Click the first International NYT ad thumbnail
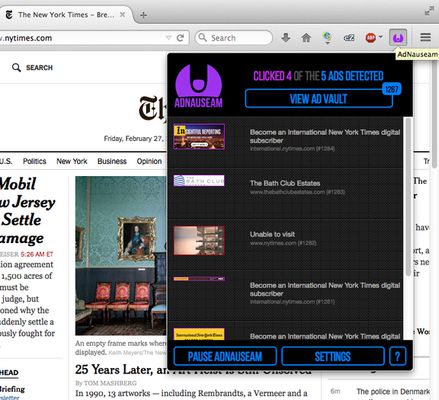Viewport: 439px width, 400px height. tap(199, 136)
